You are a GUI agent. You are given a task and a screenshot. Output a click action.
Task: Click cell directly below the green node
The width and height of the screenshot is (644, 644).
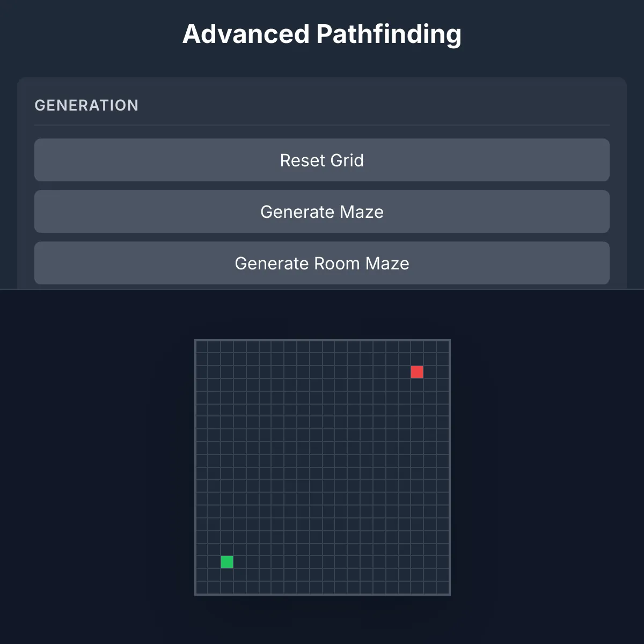click(227, 575)
